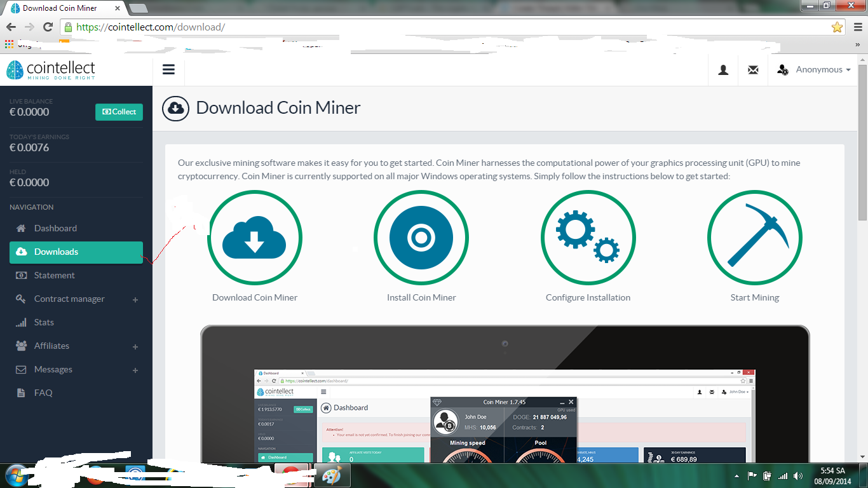Show hidden bookmarks with the double chevron

tap(857, 45)
